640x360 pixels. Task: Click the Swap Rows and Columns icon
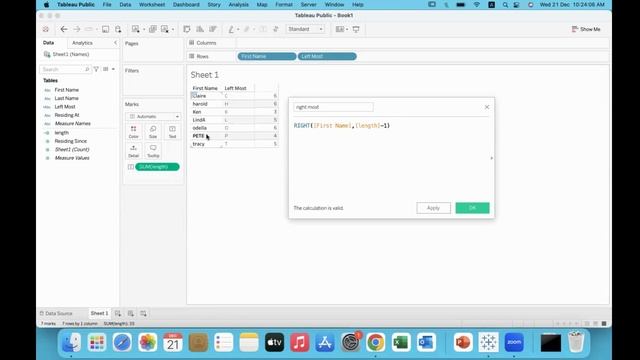coord(187,29)
